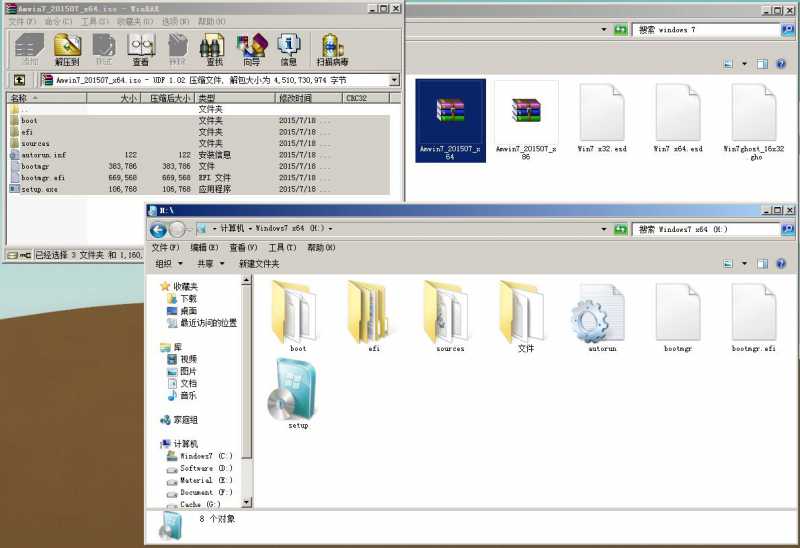Open the 视频 (Videos) library in the sidebar

[x=182, y=359]
